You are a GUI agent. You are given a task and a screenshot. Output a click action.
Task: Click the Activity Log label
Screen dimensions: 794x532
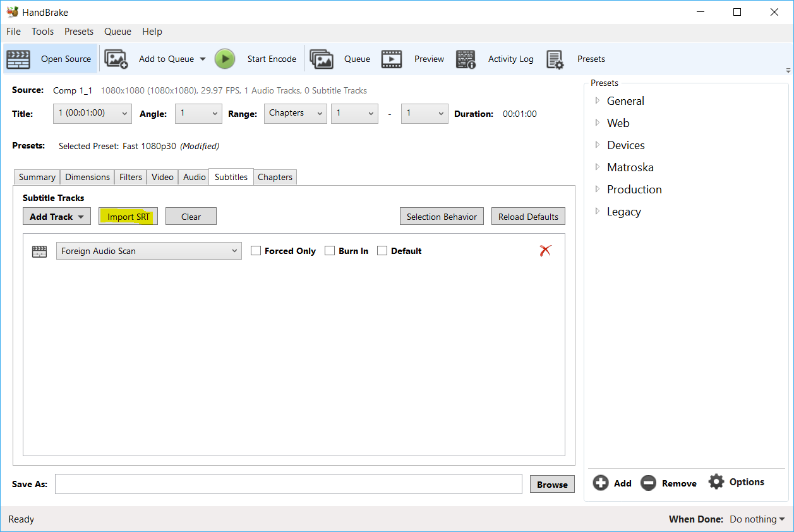click(511, 59)
